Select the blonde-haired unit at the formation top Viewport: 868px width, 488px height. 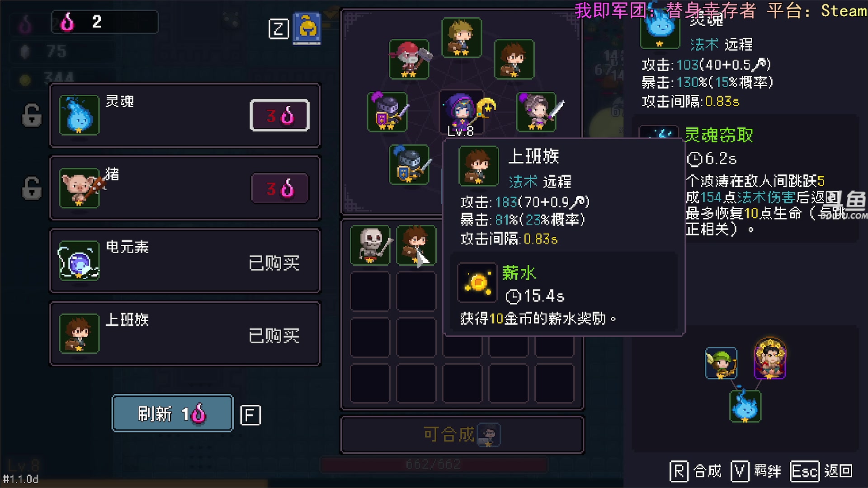click(461, 38)
